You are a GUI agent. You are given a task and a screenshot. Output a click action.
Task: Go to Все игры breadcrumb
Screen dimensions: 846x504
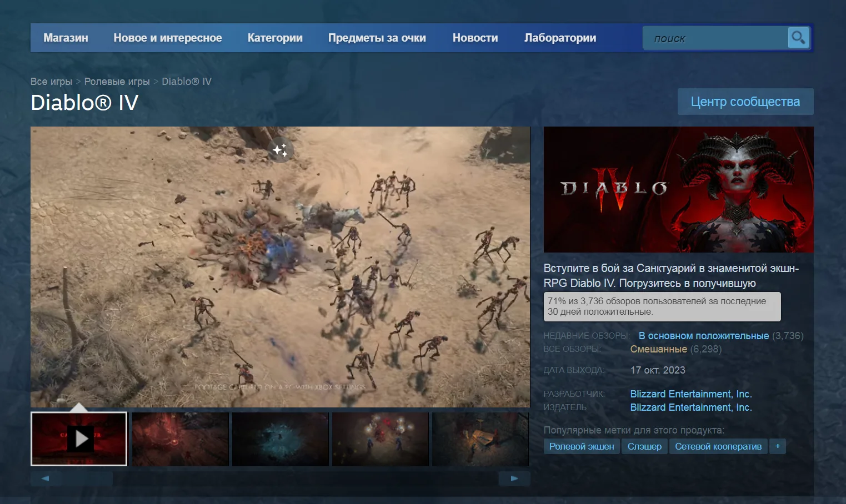pos(51,82)
